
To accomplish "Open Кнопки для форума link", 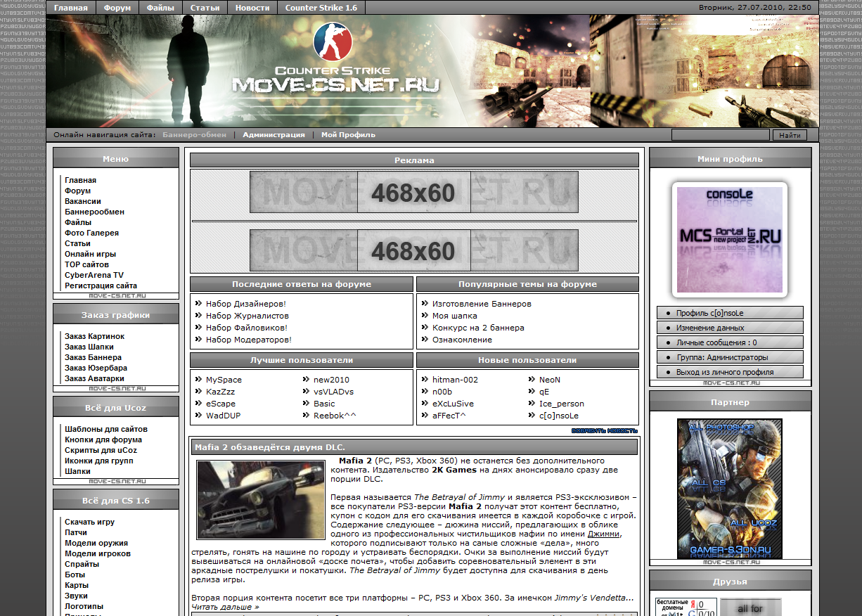I will (x=103, y=439).
